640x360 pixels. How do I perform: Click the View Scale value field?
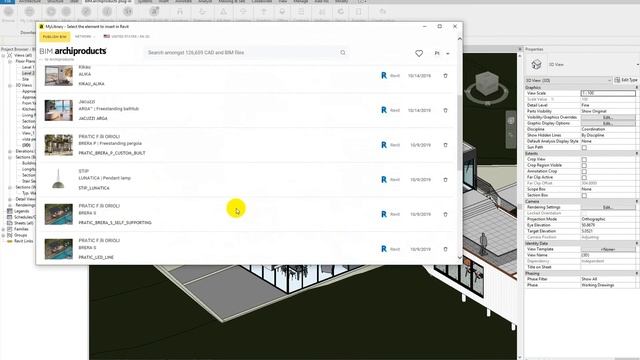(608, 93)
